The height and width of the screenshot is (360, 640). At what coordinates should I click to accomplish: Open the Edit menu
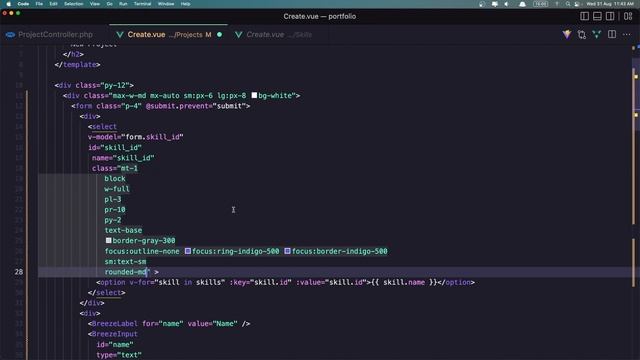pos(53,4)
